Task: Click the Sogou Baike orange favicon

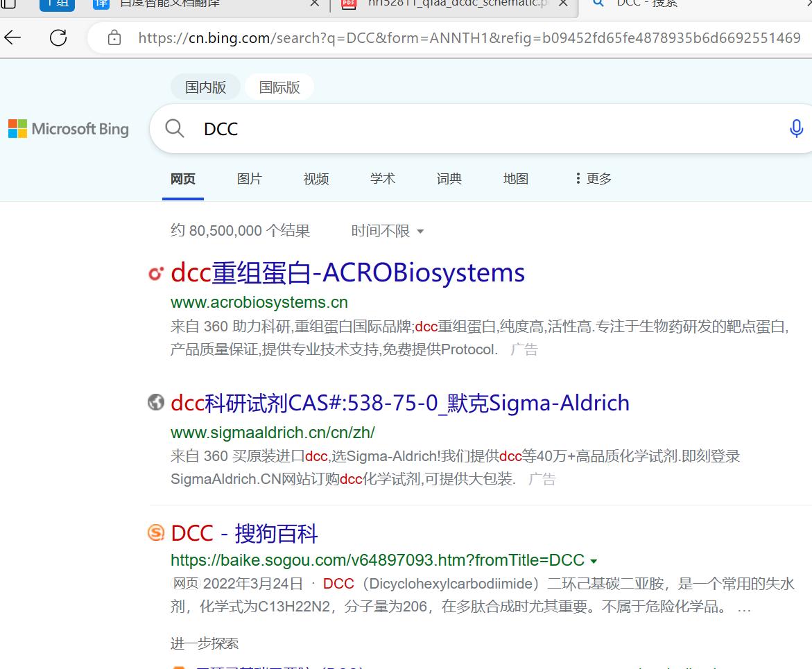Action: click(156, 532)
